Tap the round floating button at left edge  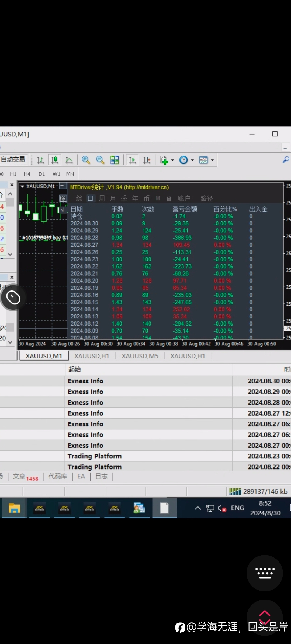pos(13,297)
